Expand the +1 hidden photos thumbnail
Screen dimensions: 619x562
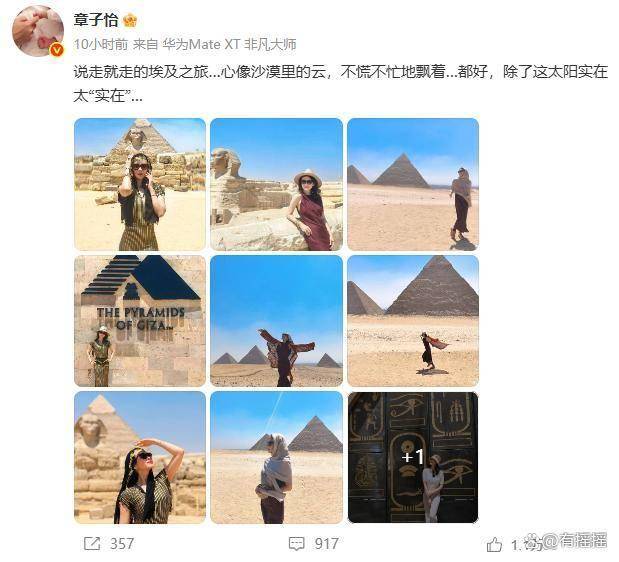(413, 457)
